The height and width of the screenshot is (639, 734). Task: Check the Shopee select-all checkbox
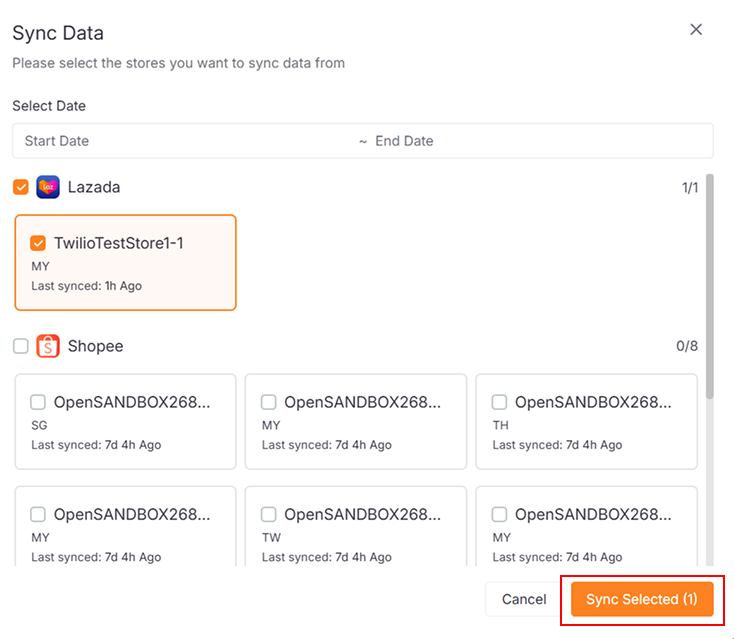click(21, 346)
